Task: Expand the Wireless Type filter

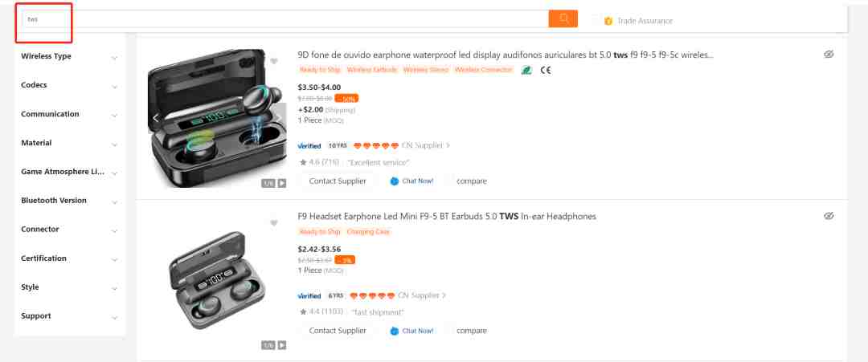Action: [70, 56]
